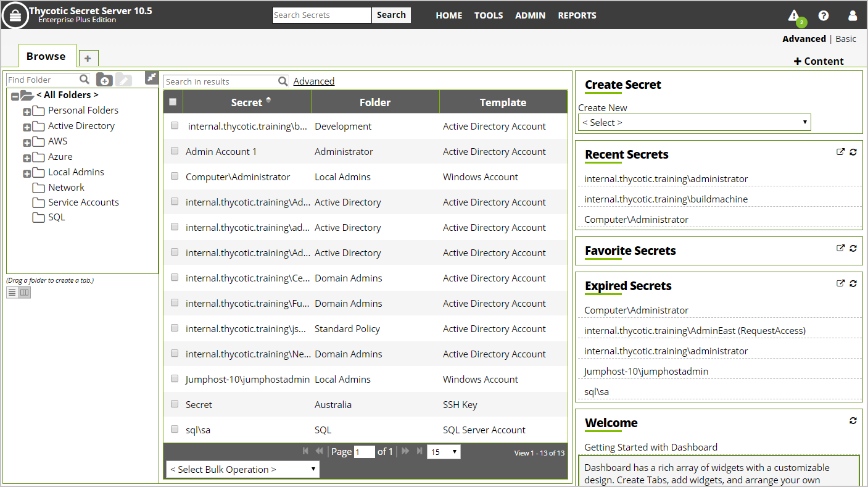Pop out the Expired Secrets widget

(x=840, y=283)
